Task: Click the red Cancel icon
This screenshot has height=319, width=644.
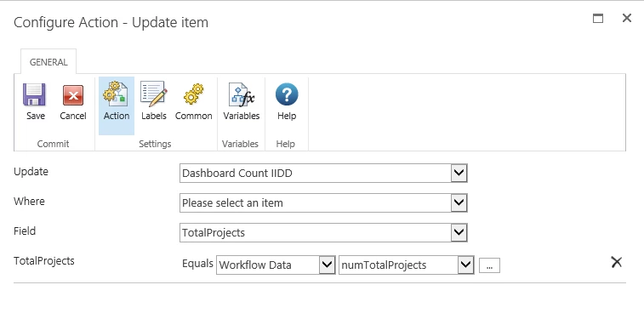Action: 73,95
